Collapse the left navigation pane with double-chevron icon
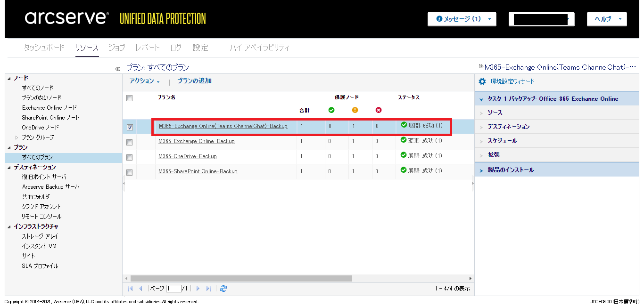The height and width of the screenshot is (306, 644). [x=117, y=69]
